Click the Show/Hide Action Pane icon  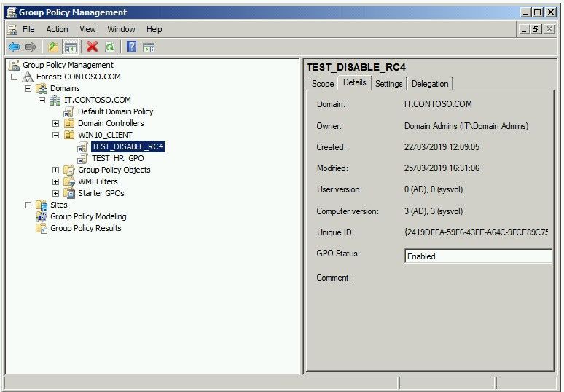point(149,47)
